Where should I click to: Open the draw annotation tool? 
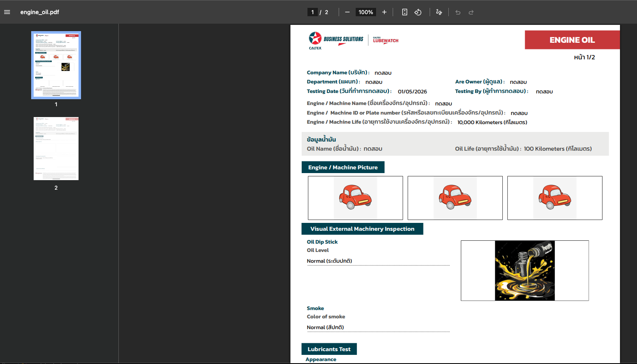click(x=439, y=12)
